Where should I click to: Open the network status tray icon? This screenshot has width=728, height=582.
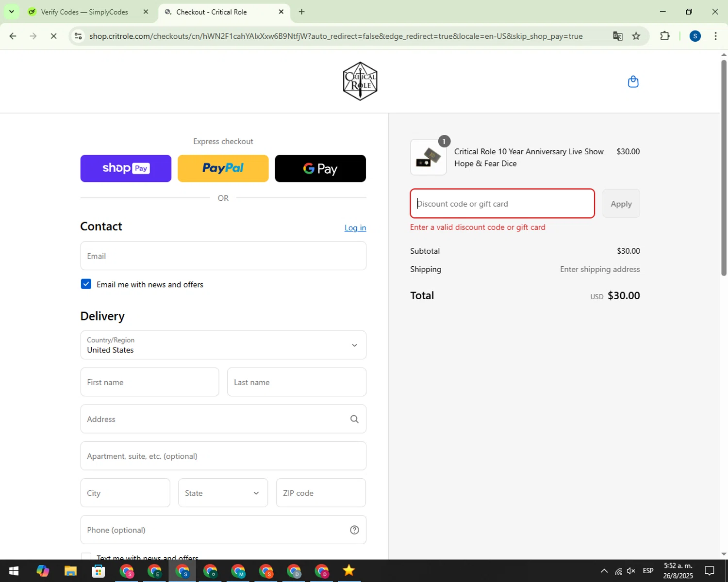(x=618, y=571)
